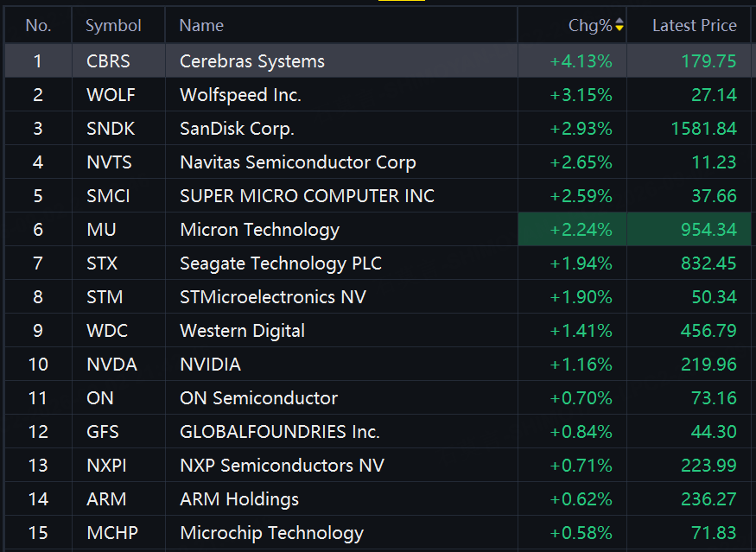Click Micron Technology highlighted +2.24% cell
This screenshot has width=756, height=552.
572,230
